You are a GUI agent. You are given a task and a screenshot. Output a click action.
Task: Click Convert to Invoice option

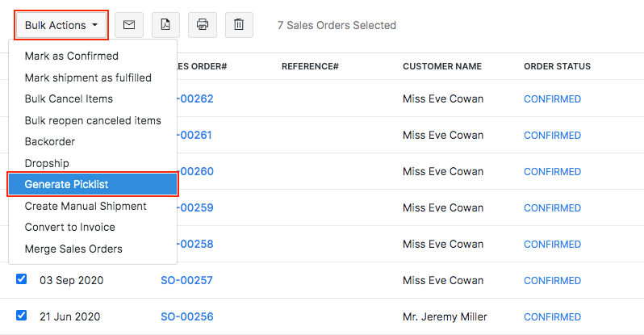[70, 228]
